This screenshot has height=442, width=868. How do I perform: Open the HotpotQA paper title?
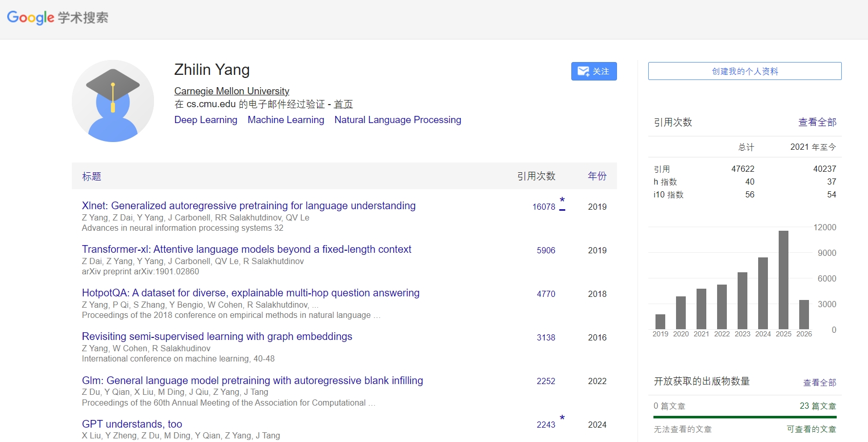[250, 293]
